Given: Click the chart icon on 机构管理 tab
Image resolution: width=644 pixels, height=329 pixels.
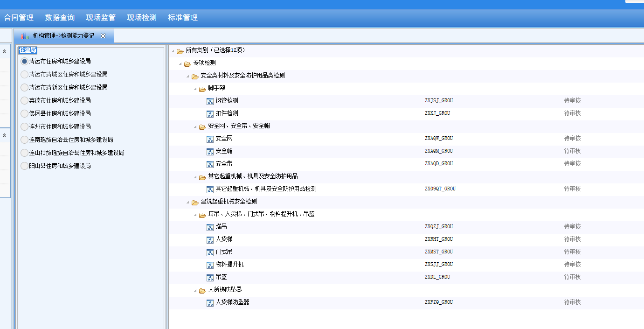Looking at the screenshot, I should click(25, 35).
